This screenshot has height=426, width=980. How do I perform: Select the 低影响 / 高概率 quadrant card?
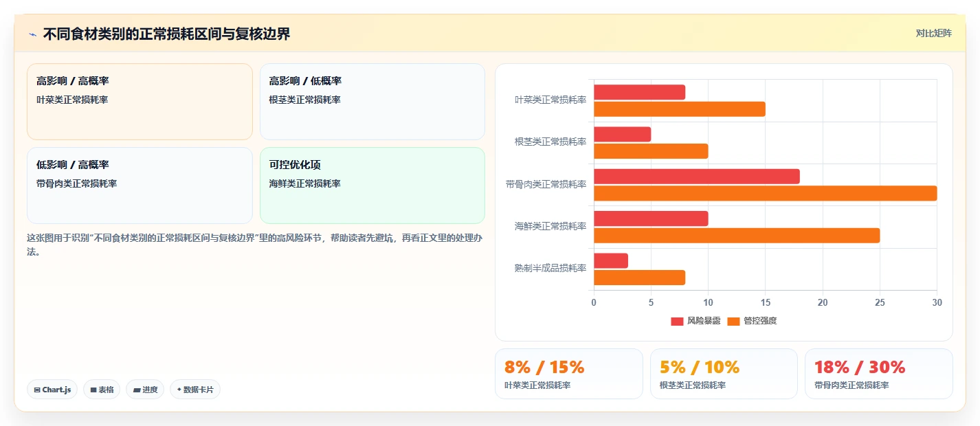(140, 186)
